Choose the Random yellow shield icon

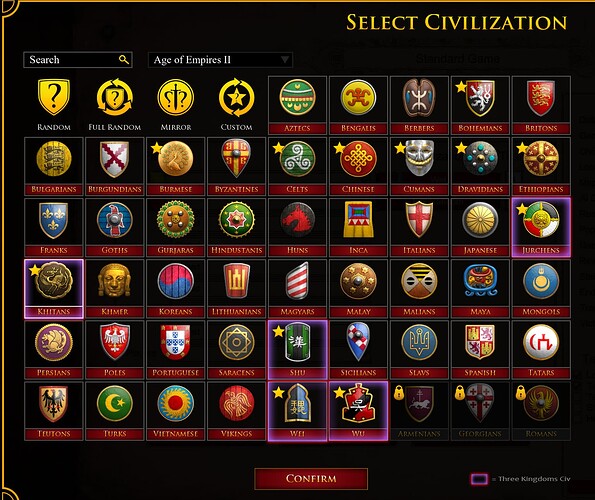tap(54, 97)
